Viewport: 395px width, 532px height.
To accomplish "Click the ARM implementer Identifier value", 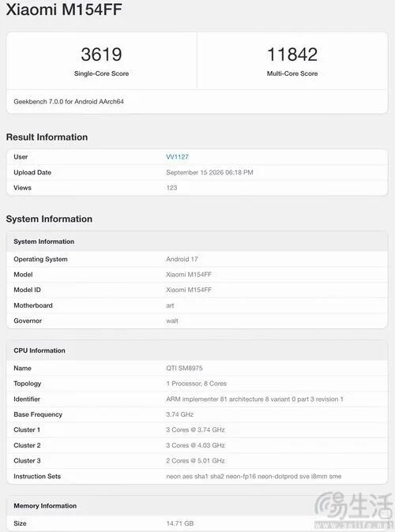I will click(x=254, y=399).
